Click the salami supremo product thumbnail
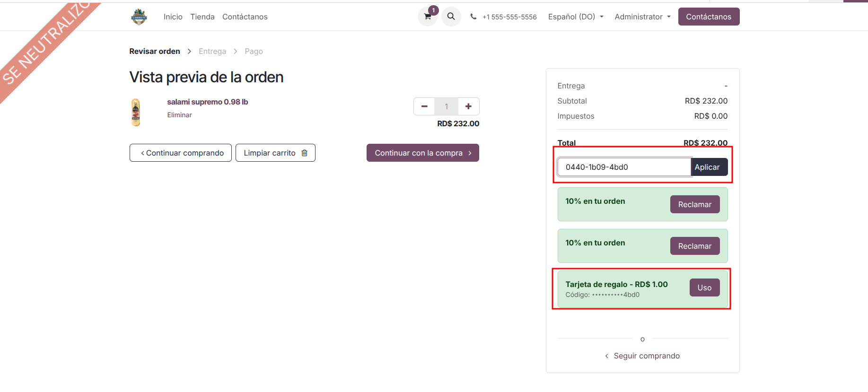This screenshot has height=392, width=868. click(136, 113)
